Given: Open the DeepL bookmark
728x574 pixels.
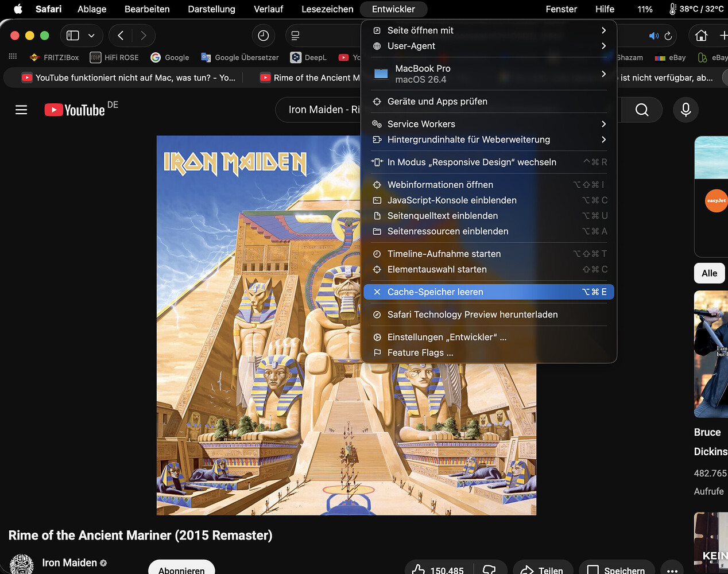Looking at the screenshot, I should click(x=308, y=57).
